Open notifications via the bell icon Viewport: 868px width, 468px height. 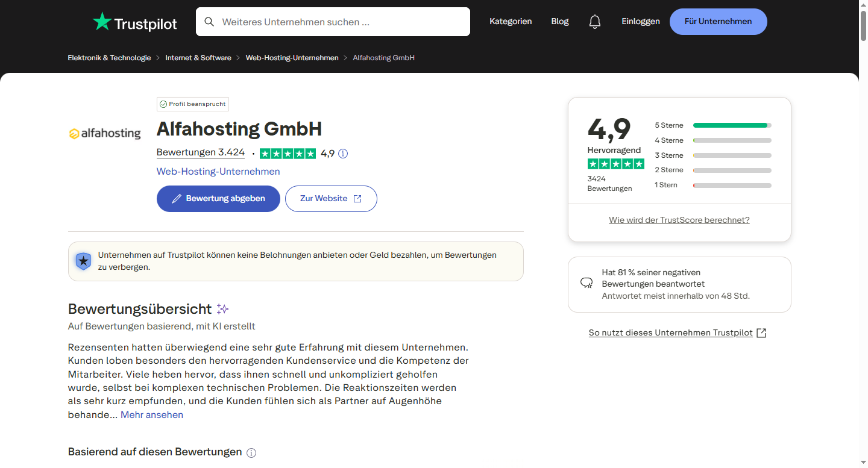pos(595,21)
